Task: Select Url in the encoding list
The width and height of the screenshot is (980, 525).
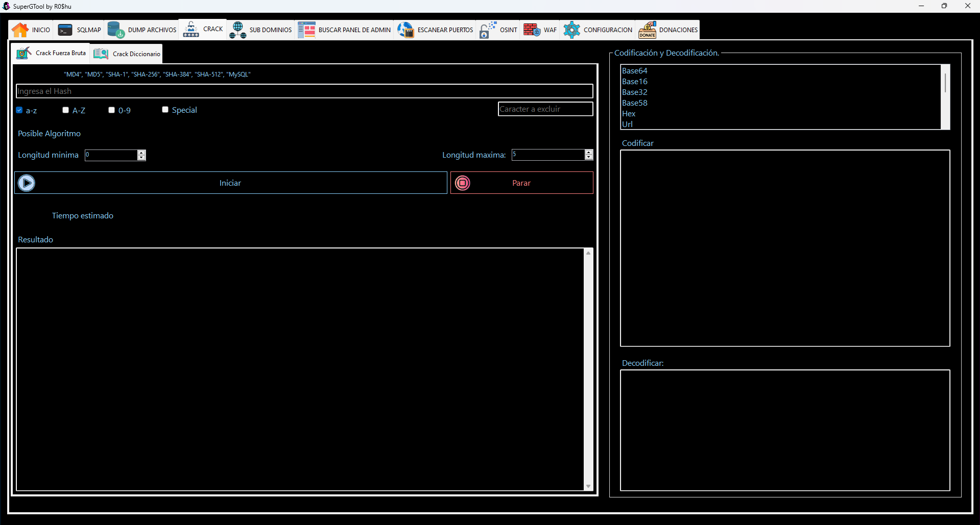Action: click(x=780, y=124)
